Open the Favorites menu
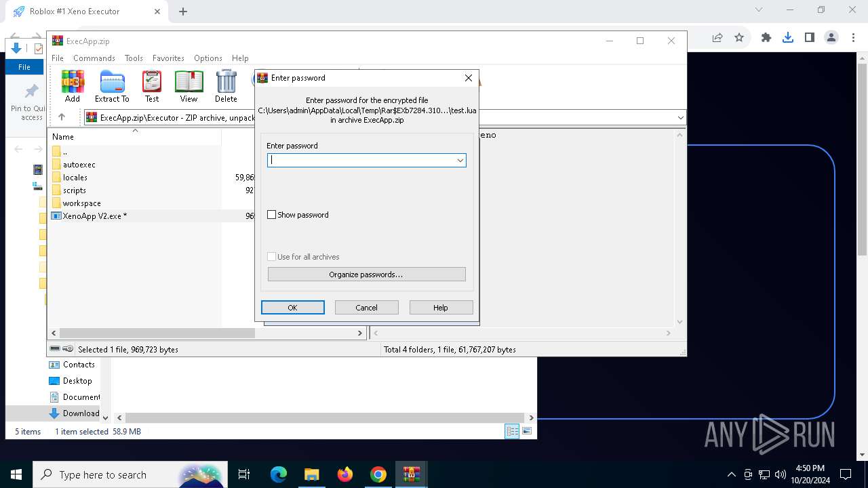Screen dimensions: 868x488 pos(168,58)
